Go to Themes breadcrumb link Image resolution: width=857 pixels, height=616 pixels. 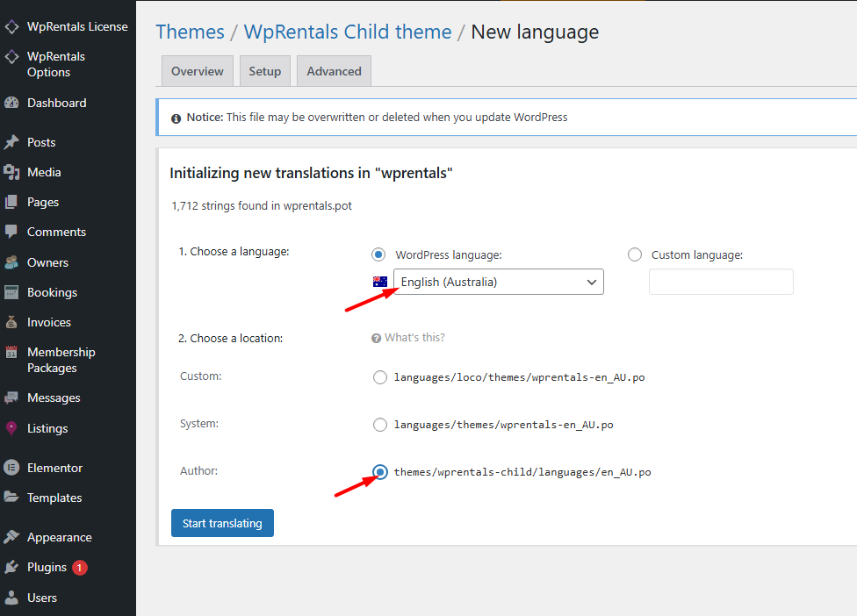[x=190, y=32]
